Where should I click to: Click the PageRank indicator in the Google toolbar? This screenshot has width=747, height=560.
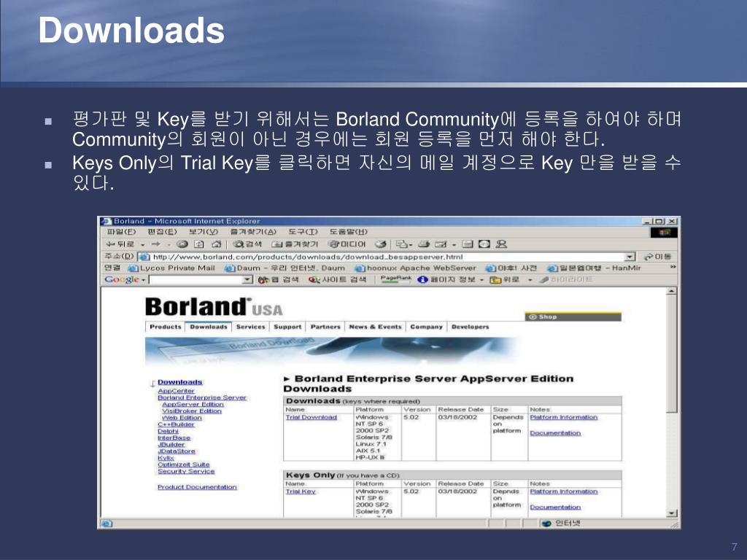[396, 279]
